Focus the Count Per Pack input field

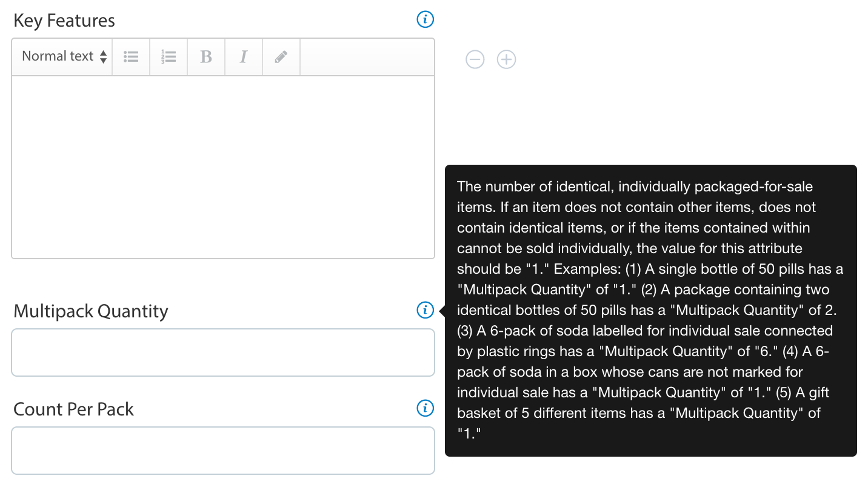click(223, 451)
